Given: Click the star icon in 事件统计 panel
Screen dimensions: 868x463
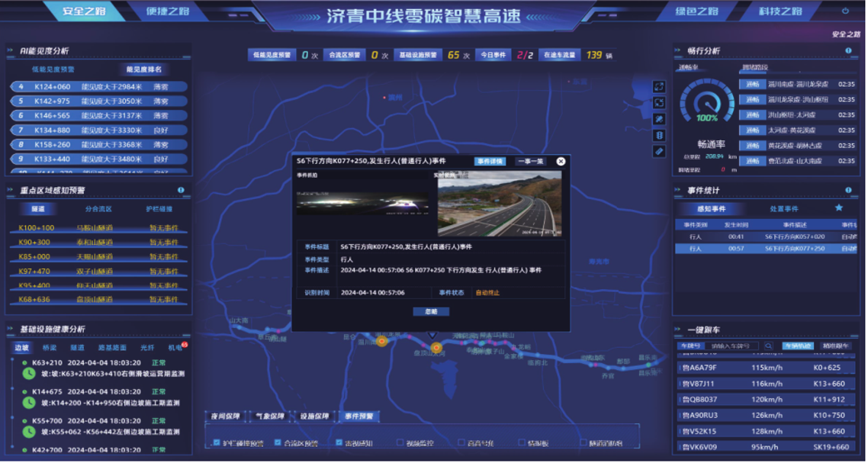Looking at the screenshot, I should click(839, 207).
